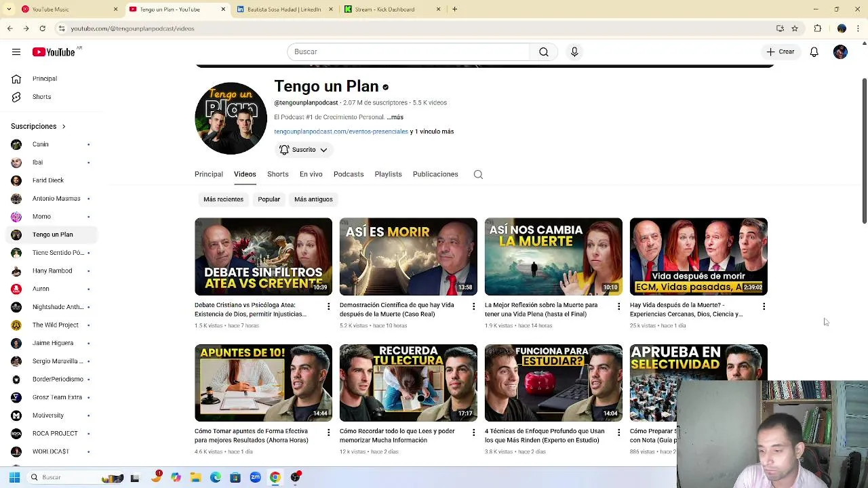Filter videos by Más recientes
This screenshot has width=868, height=488.
[223, 199]
